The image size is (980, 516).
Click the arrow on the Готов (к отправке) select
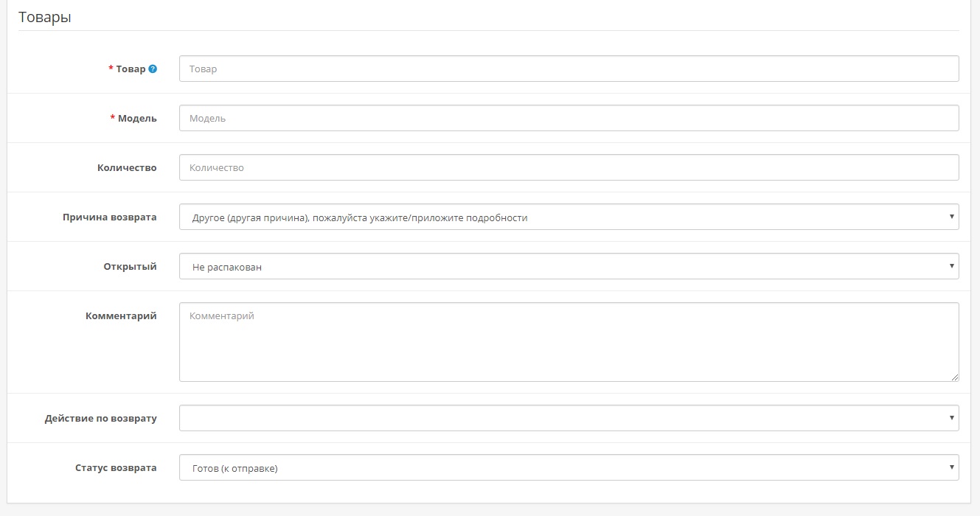tap(952, 467)
